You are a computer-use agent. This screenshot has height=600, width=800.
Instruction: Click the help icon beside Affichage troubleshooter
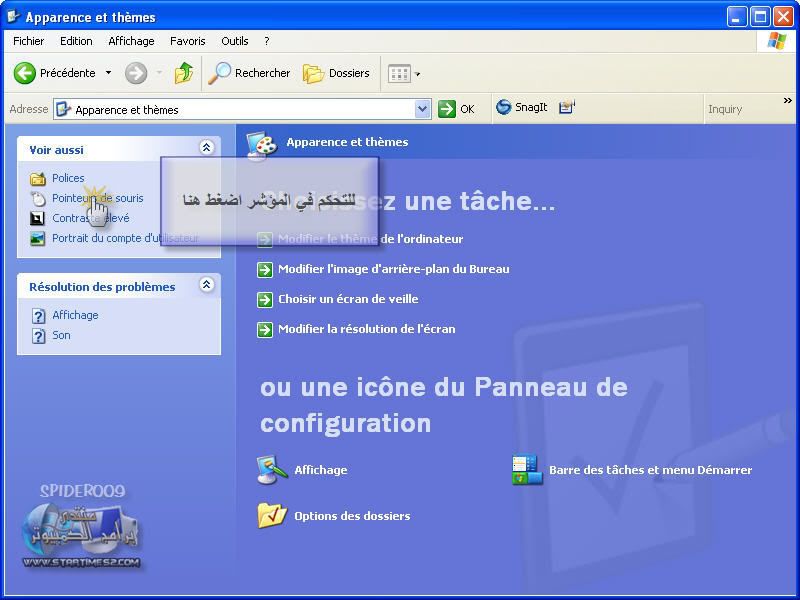(38, 316)
